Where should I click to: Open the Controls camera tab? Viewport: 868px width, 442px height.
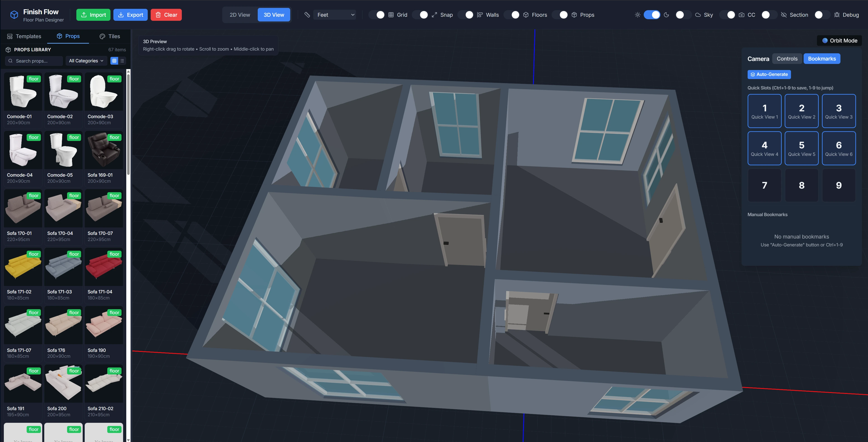787,59
